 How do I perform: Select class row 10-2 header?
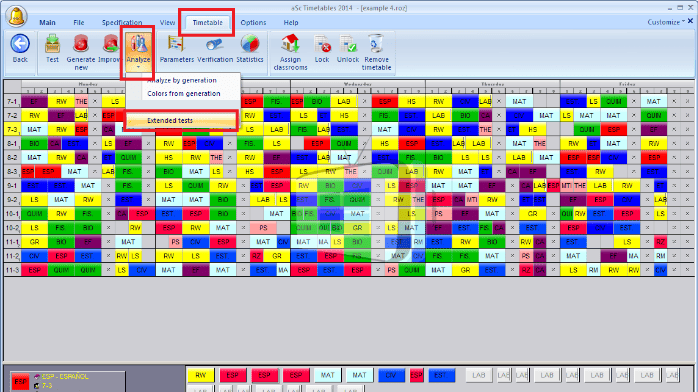coord(12,227)
